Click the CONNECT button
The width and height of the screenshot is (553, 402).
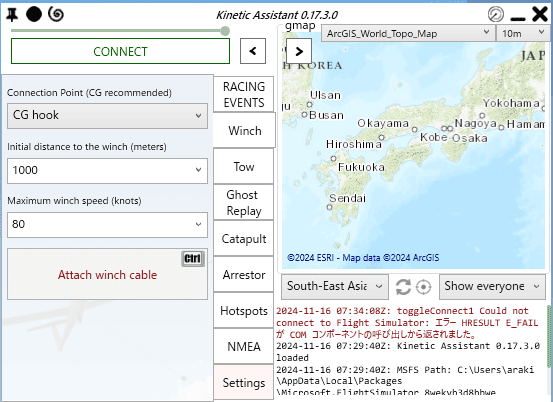(120, 51)
